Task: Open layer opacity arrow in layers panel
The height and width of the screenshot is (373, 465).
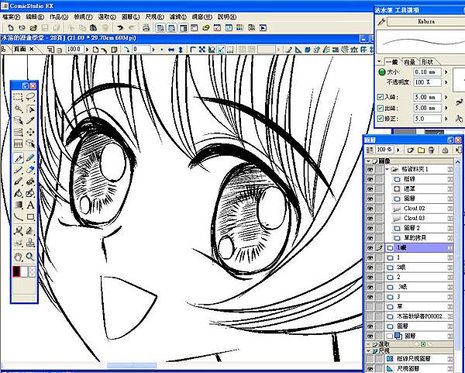Action: pos(398,150)
